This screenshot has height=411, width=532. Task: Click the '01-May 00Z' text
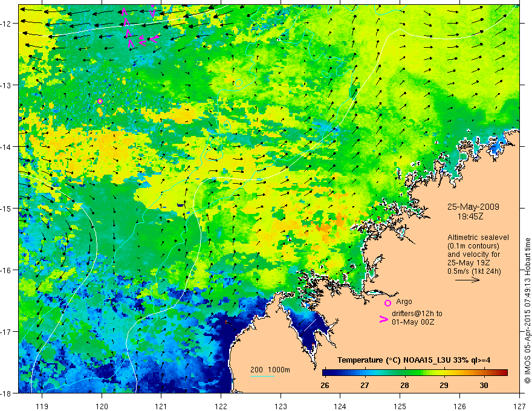[413, 322]
